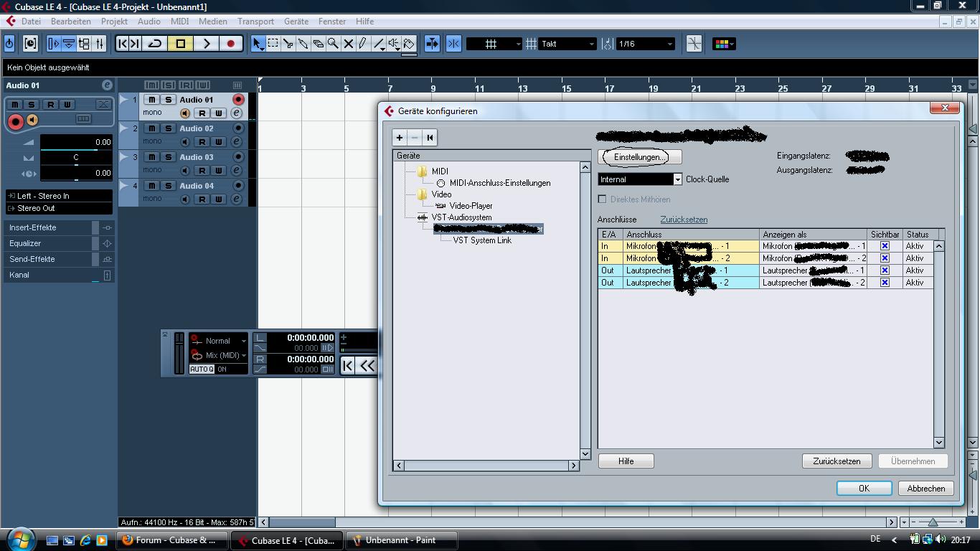980x551 pixels.
Task: Solo the Audio 02 track
Action: coord(168,128)
